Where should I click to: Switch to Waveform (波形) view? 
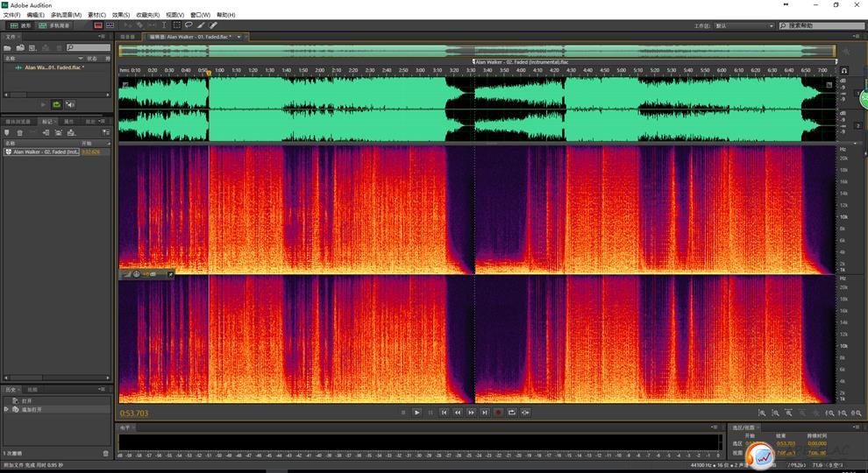coord(20,25)
